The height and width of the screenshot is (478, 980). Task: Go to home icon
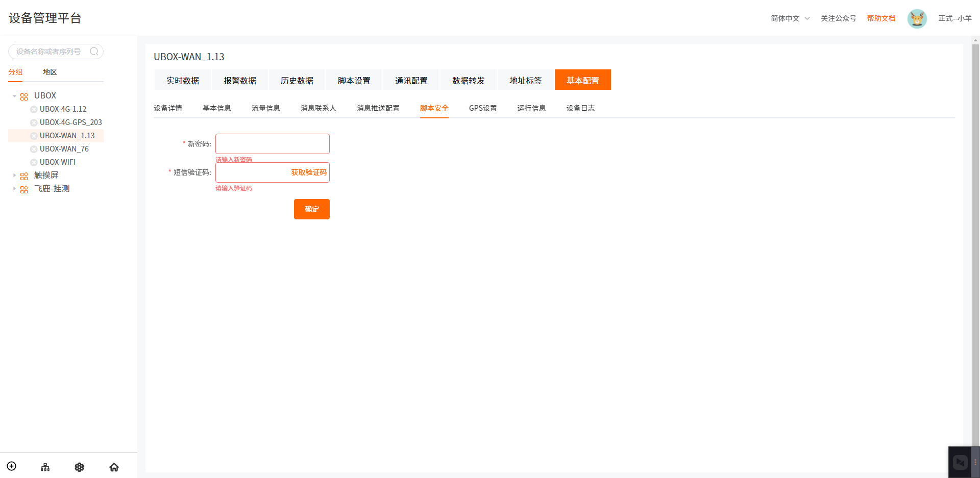[x=114, y=467]
